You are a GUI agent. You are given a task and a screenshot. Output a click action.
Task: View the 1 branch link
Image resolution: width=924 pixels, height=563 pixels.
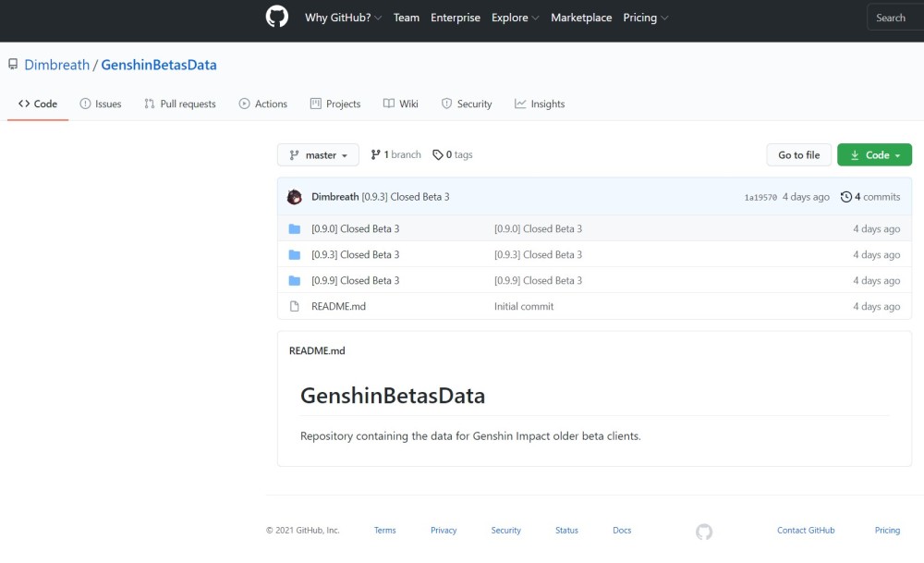(396, 155)
